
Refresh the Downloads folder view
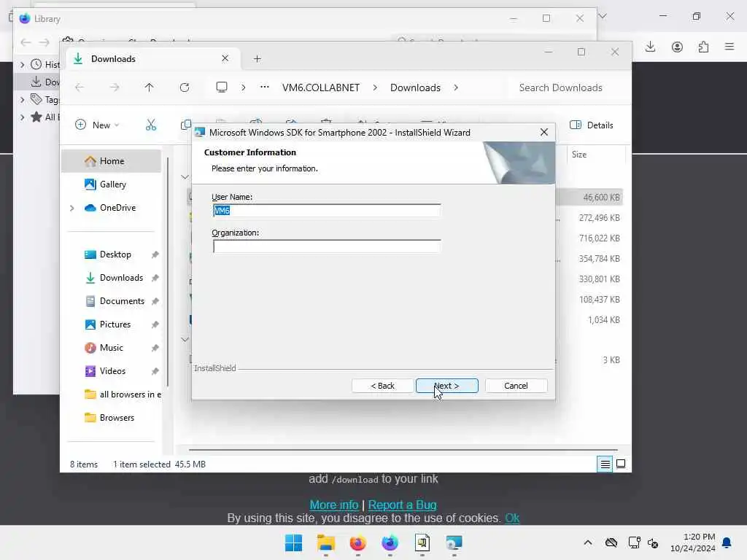point(185,87)
